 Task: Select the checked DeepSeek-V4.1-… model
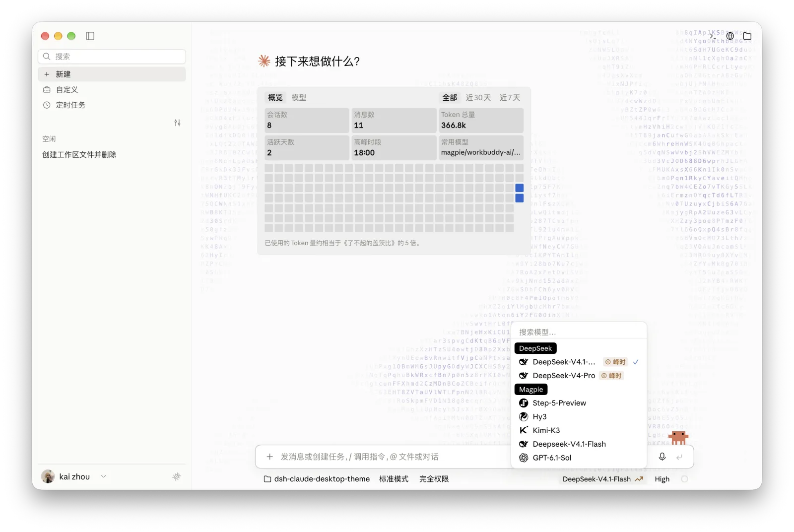pos(579,362)
